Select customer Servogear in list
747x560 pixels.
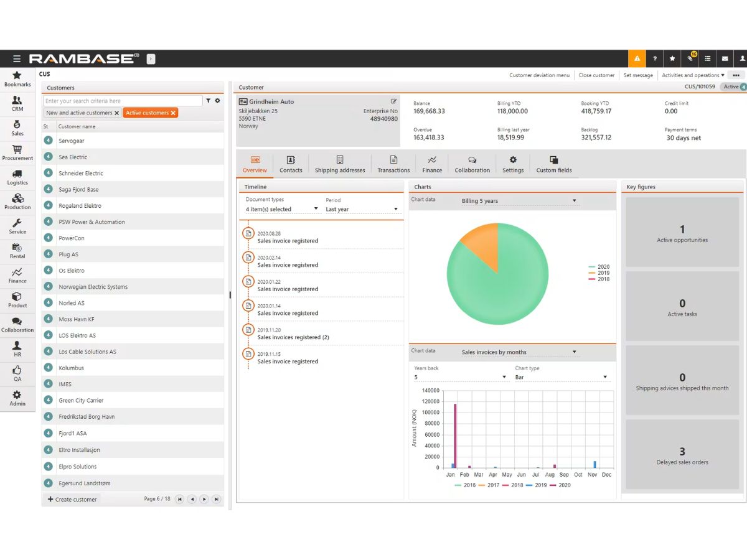133,141
